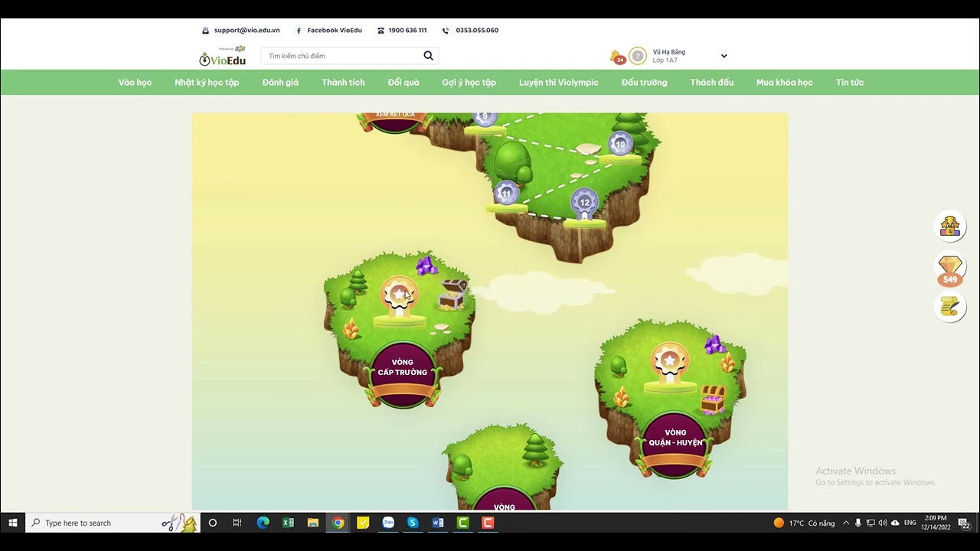Switch to Chrome on the taskbar
The image size is (980, 551).
[x=338, y=523]
